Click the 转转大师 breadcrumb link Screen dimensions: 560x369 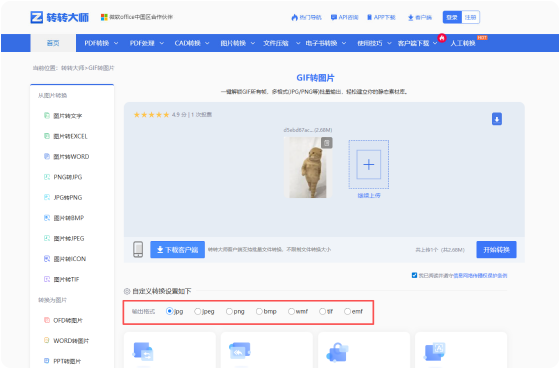(72, 68)
